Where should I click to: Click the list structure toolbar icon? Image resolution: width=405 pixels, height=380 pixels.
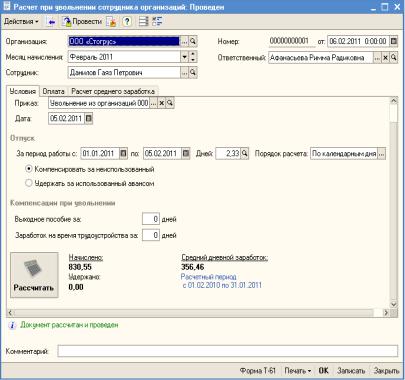(x=144, y=22)
